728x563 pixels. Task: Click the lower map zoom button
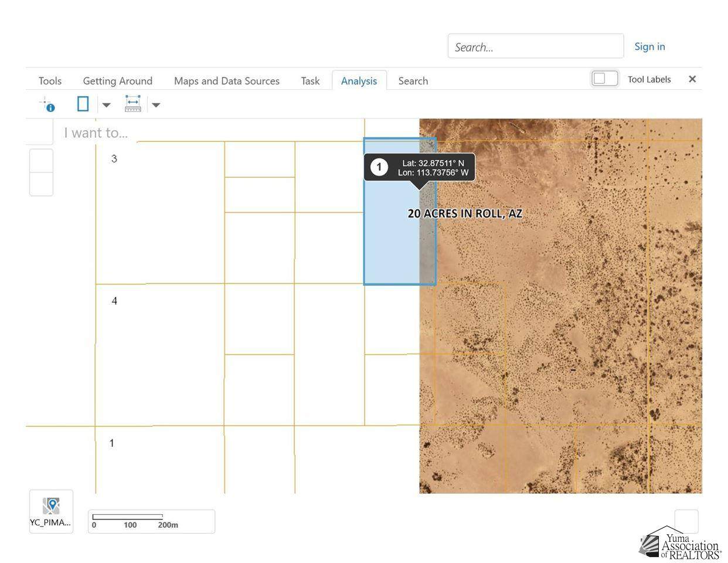41,184
